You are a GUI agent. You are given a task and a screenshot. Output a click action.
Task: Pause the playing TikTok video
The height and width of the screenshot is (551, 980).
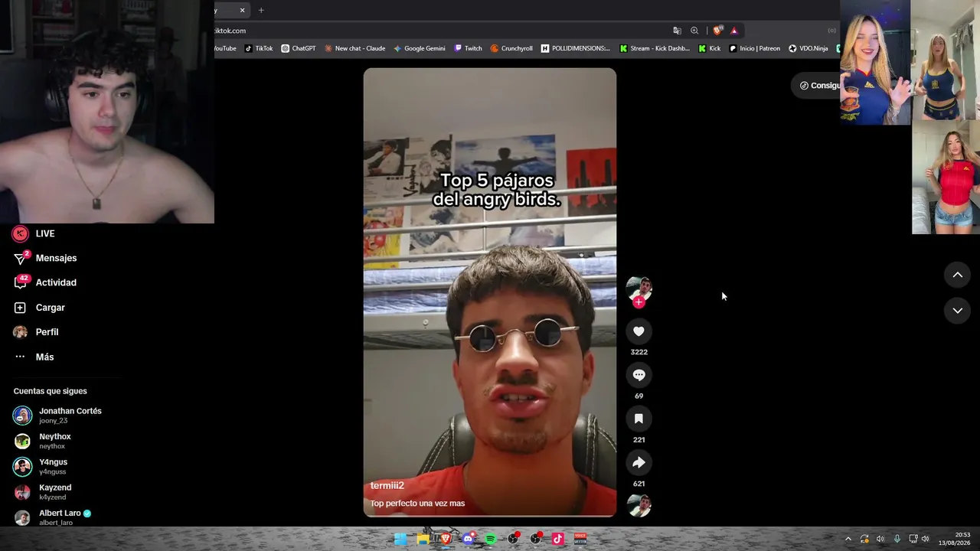(x=489, y=292)
